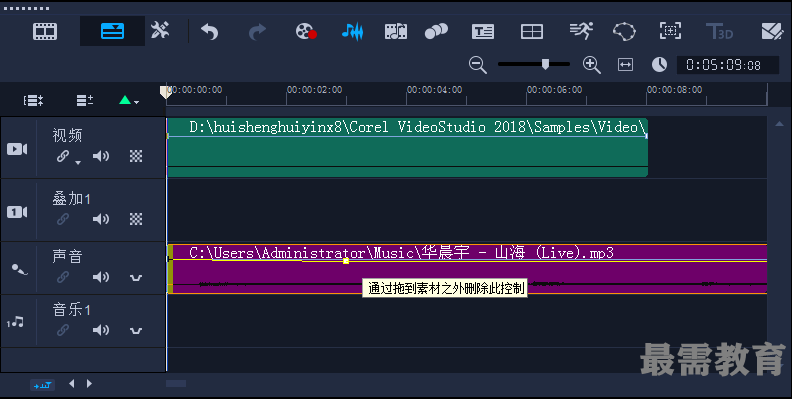Image resolution: width=792 pixels, height=399 pixels.
Task: Fit project in timeline window
Action: (x=625, y=65)
